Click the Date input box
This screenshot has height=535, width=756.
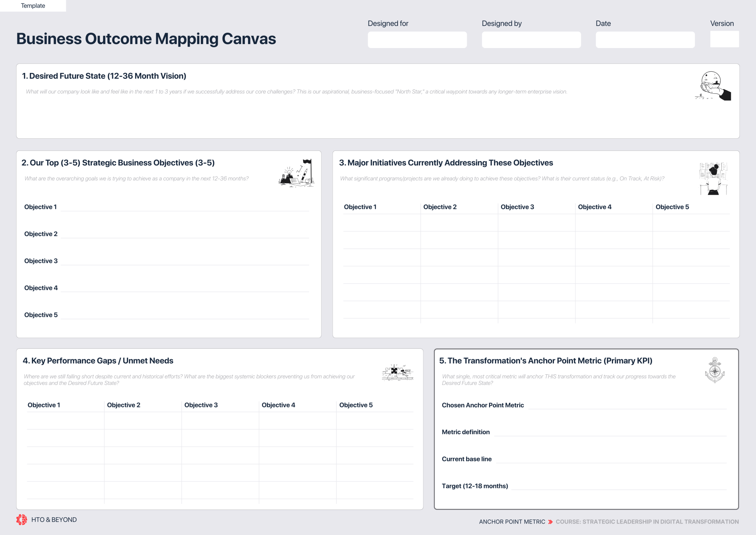(645, 40)
